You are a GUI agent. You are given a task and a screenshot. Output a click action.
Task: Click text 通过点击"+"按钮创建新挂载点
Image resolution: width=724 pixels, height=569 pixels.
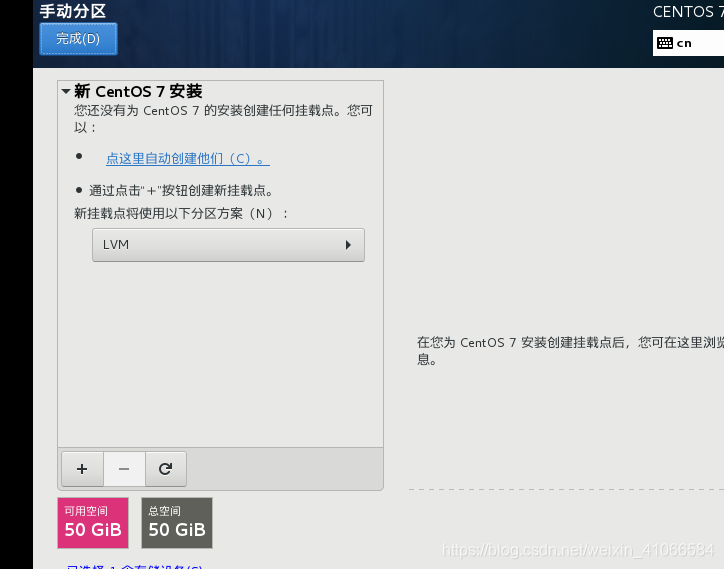pos(181,190)
